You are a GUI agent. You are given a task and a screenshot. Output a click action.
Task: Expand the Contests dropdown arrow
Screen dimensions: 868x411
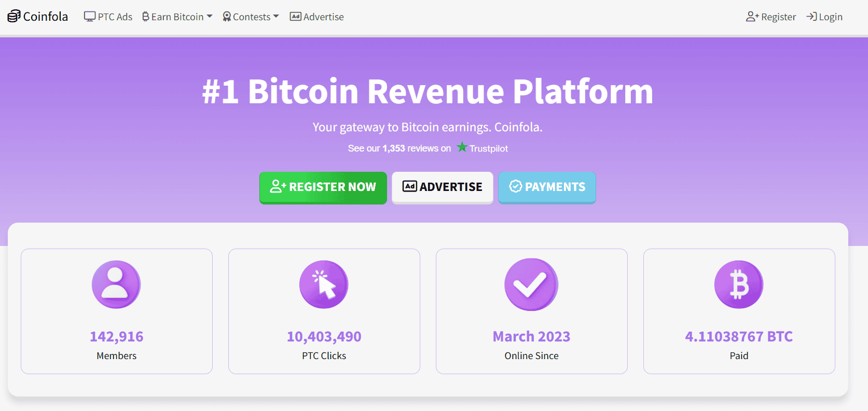coord(276,17)
